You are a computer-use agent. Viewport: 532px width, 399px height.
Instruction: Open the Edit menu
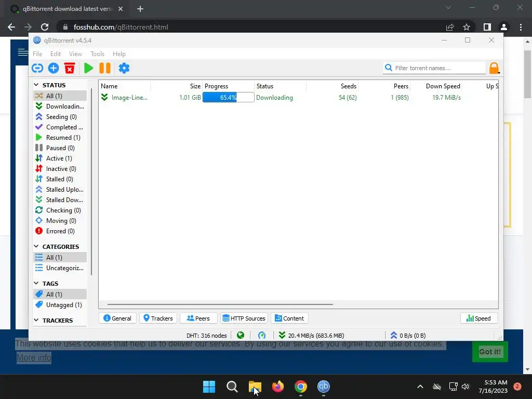55,54
